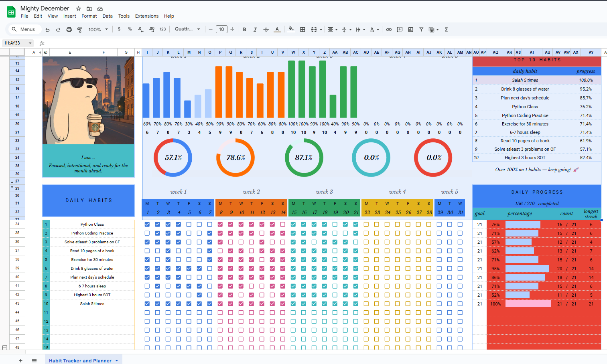Screen dimensions: 607x364
Task: Check Salah 5 times box for day 22
Action: (x=366, y=304)
